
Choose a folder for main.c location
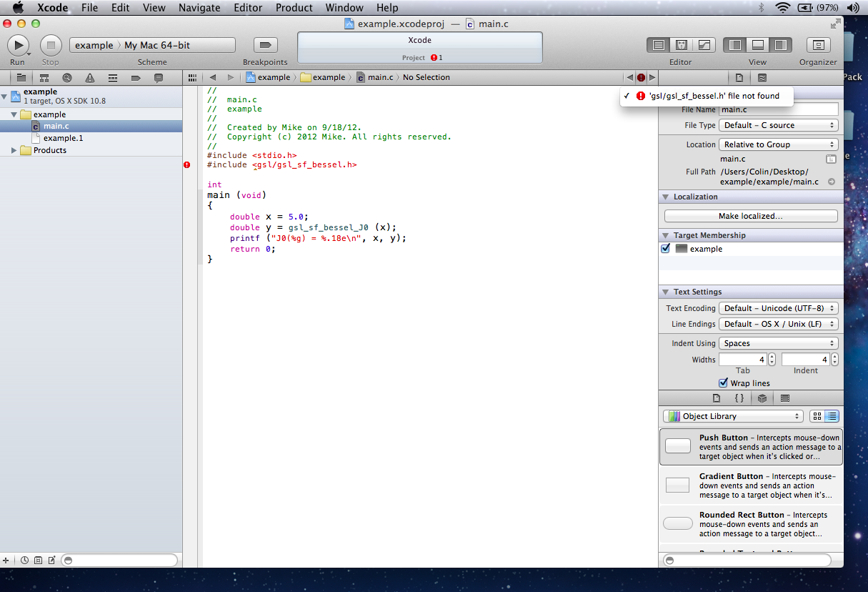coord(831,159)
